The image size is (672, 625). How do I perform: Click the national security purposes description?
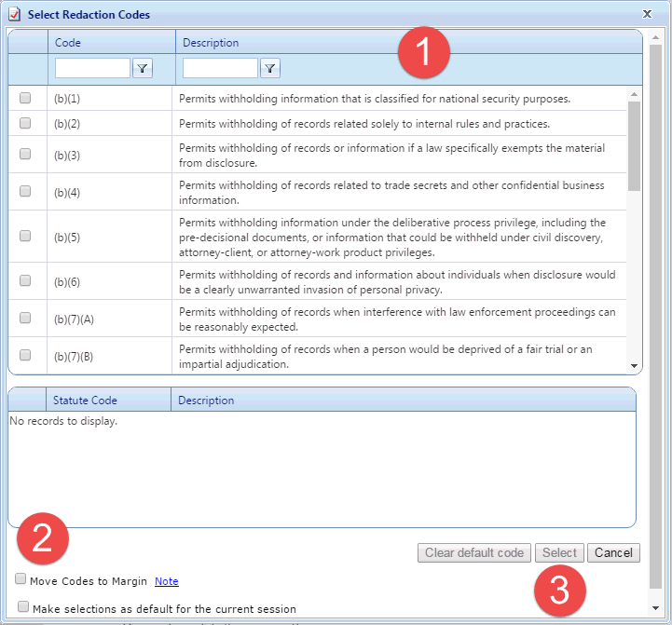(x=375, y=99)
